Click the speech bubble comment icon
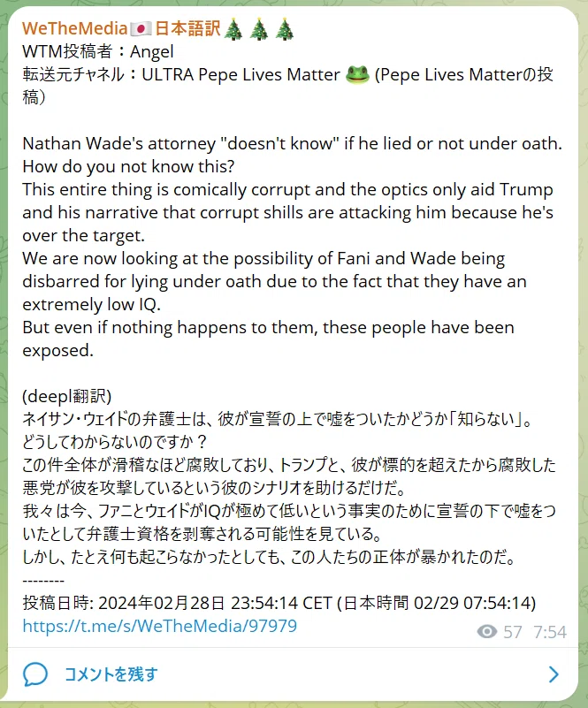 pyautogui.click(x=34, y=674)
